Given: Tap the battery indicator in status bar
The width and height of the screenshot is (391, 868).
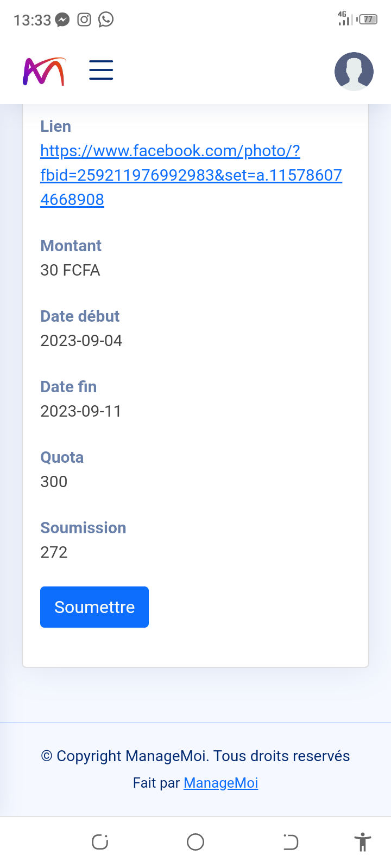Looking at the screenshot, I should 368,20.
